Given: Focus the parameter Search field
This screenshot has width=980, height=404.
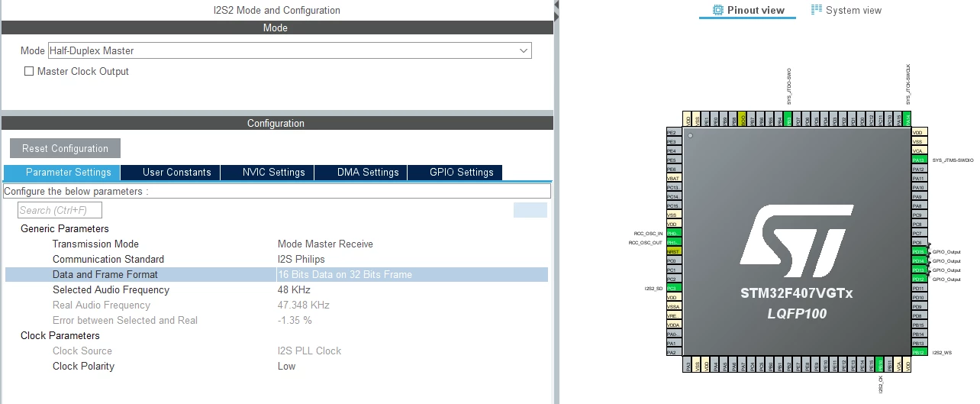Looking at the screenshot, I should click(60, 210).
